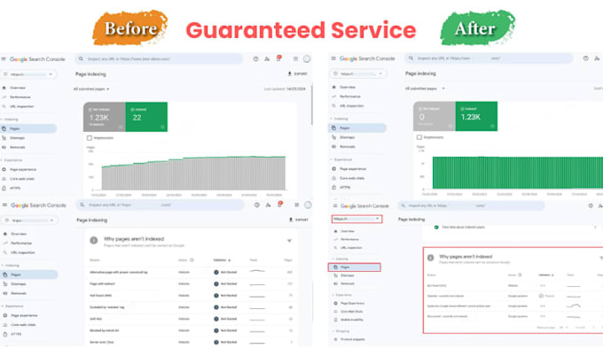Viewport: 603px width, 364px height.
Task: Click help icon in Before chart window
Action: point(255,58)
